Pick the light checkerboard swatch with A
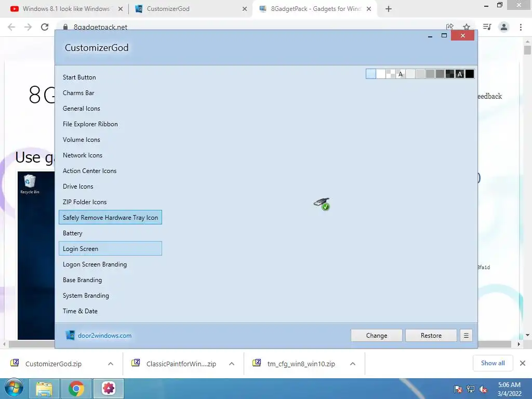Image resolution: width=532 pixels, height=399 pixels. [x=401, y=74]
